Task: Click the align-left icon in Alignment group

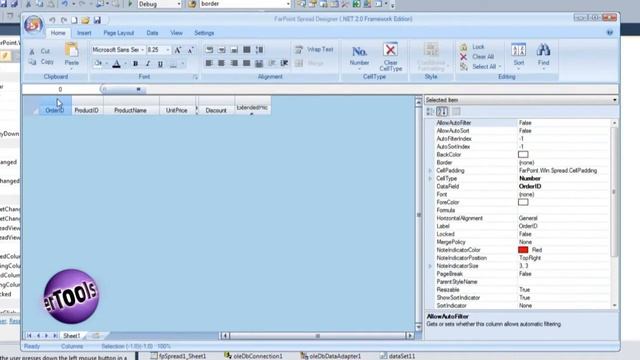Action: [x=209, y=63]
